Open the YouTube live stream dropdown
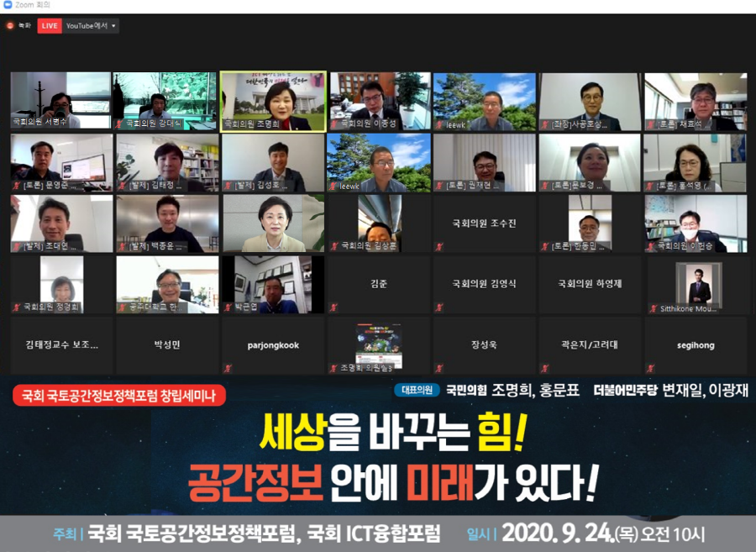The width and height of the screenshot is (756, 552). point(92,26)
